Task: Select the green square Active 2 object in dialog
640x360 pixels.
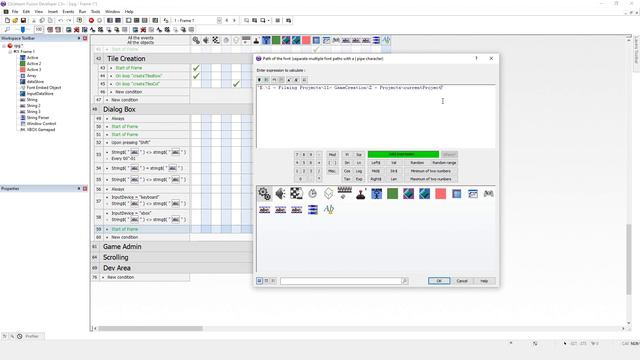Action: click(392, 193)
